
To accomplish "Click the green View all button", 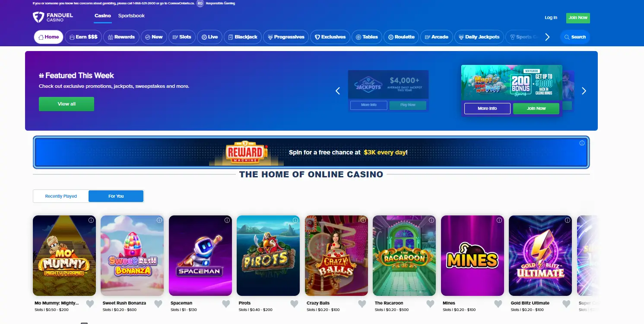I will [x=67, y=104].
